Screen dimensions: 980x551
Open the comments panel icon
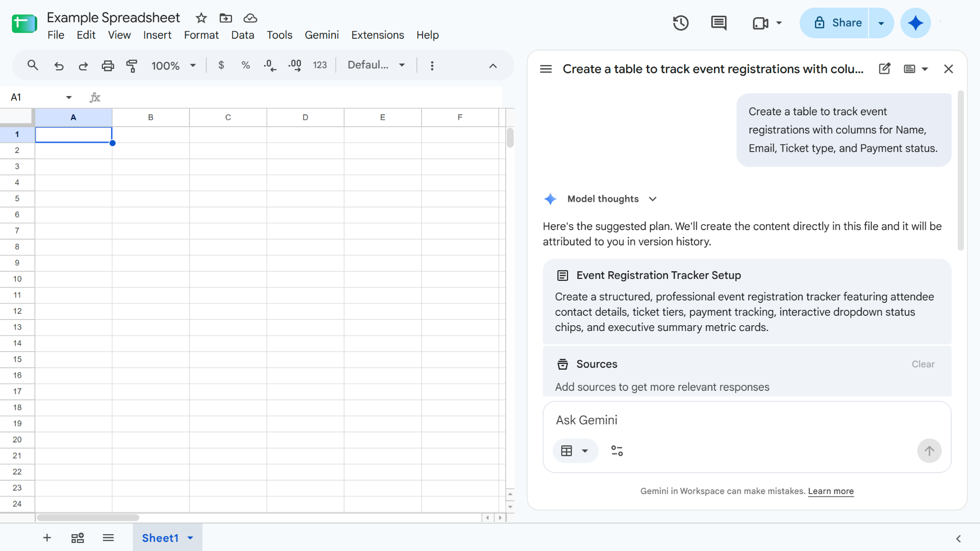pos(718,23)
